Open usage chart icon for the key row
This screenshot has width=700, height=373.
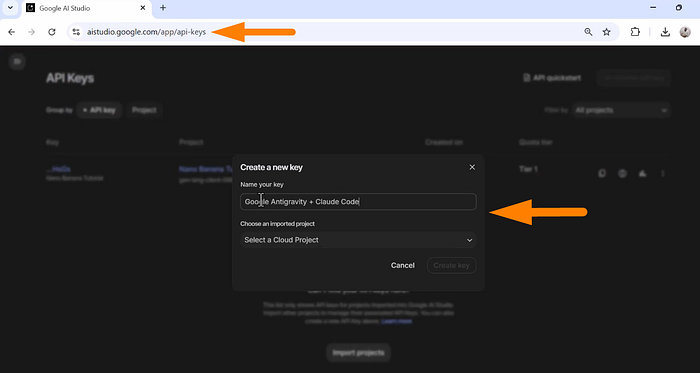(642, 174)
